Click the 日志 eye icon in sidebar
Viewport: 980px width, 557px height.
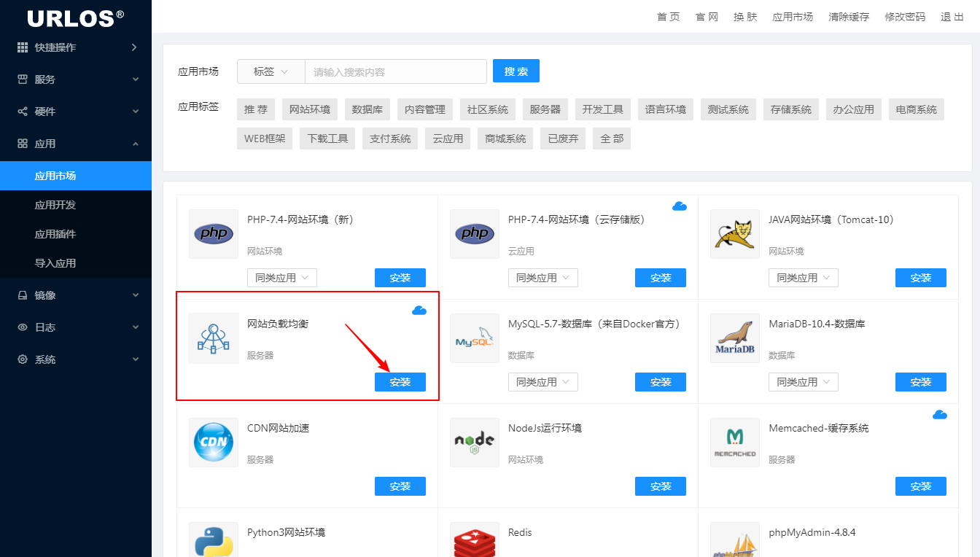point(23,327)
